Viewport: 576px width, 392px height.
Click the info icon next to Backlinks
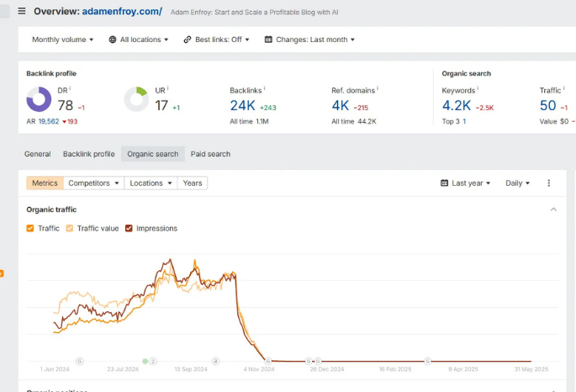(x=264, y=87)
